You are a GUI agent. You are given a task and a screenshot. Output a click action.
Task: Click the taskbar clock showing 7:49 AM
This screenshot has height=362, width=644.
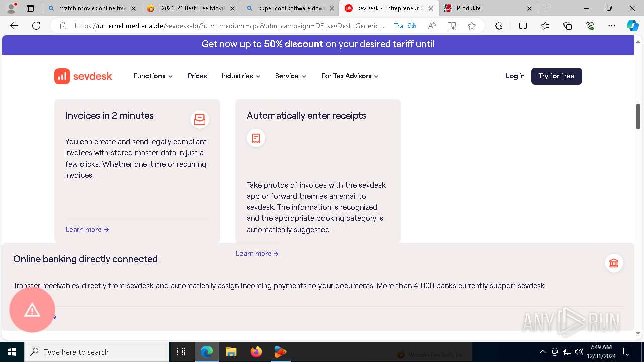(601, 352)
